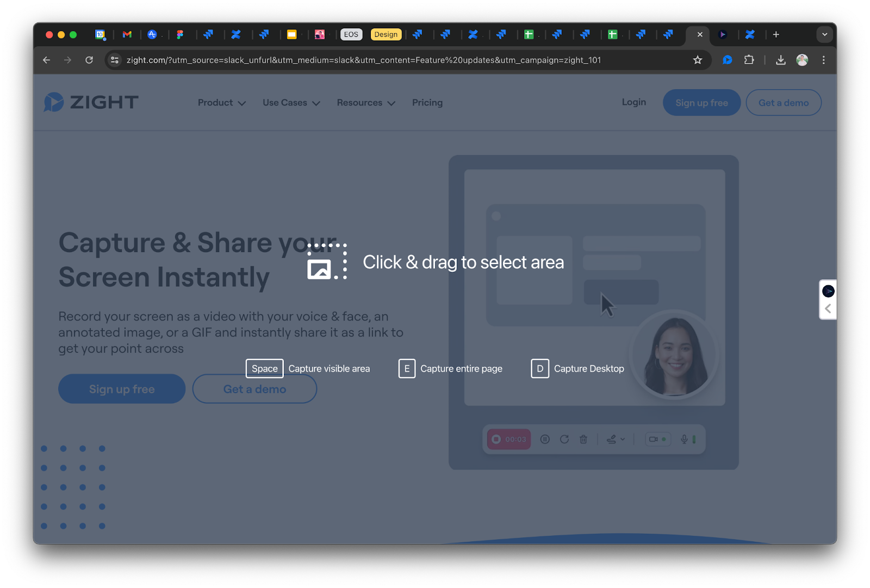Switch to the yellow Google Slides tab

tap(292, 34)
